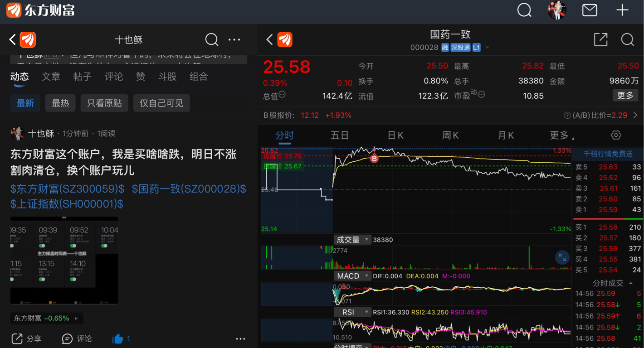The height and width of the screenshot is (348, 644).
Task: Open the 千档行情免费送 promotion
Action: (x=608, y=154)
